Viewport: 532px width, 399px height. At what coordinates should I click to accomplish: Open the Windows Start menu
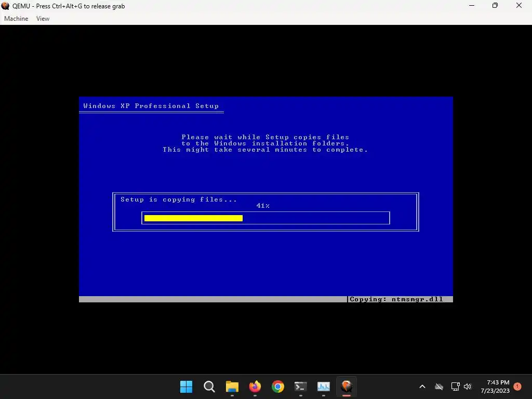coord(187,387)
